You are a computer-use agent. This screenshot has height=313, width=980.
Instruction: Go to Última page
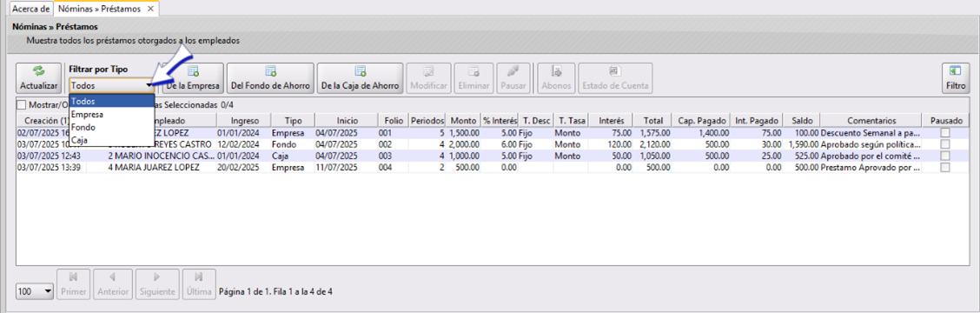click(199, 284)
